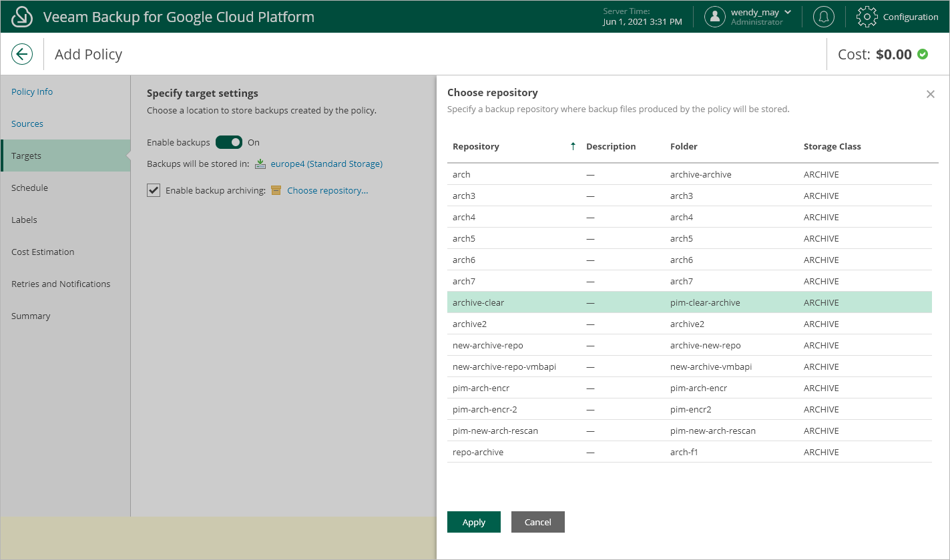Select the arch4 repository row
This screenshot has width=950, height=560.
coord(690,217)
